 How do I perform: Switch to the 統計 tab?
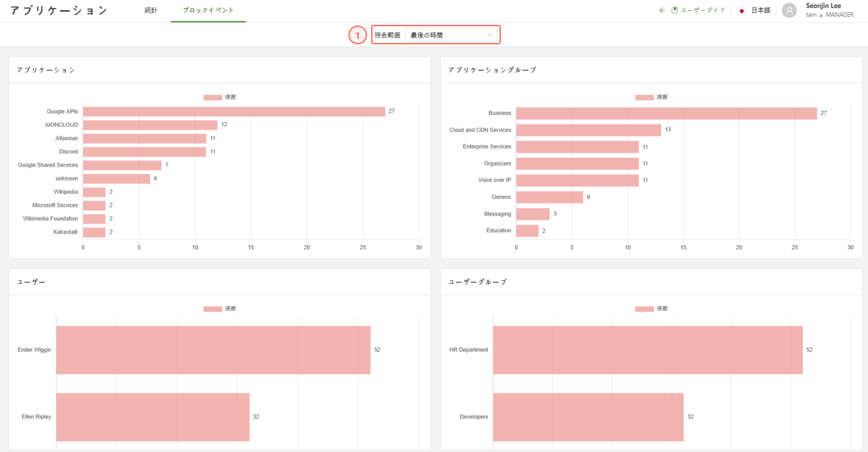(x=151, y=11)
